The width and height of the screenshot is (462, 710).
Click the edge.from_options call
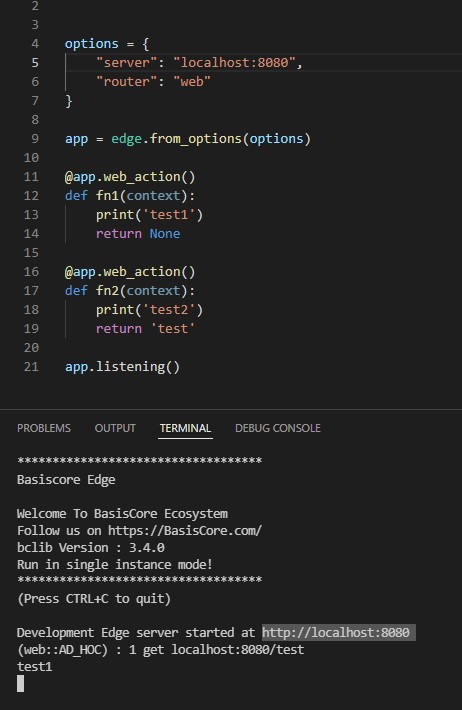(x=211, y=139)
